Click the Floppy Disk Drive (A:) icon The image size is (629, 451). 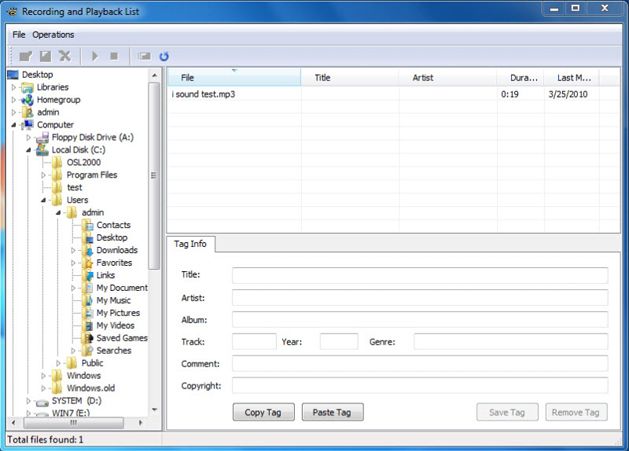42,138
